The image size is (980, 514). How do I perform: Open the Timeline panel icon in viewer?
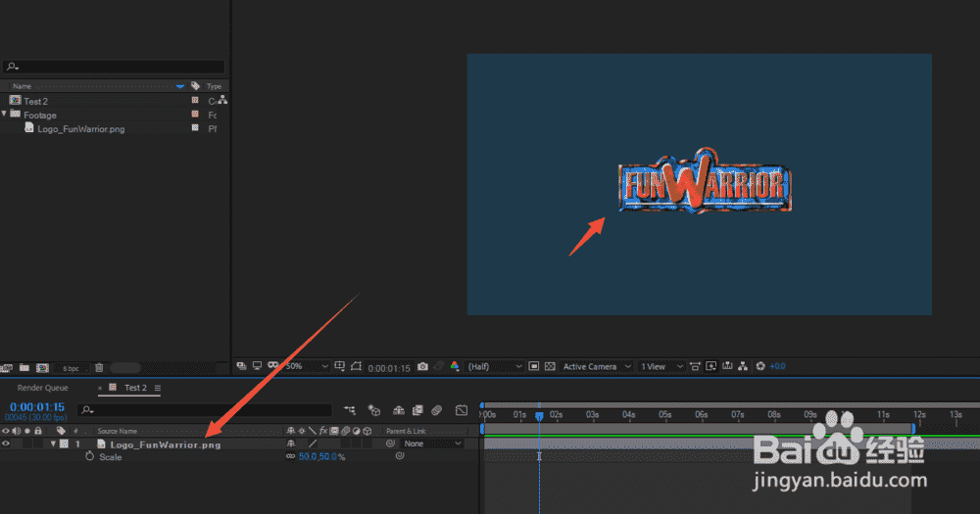727,366
